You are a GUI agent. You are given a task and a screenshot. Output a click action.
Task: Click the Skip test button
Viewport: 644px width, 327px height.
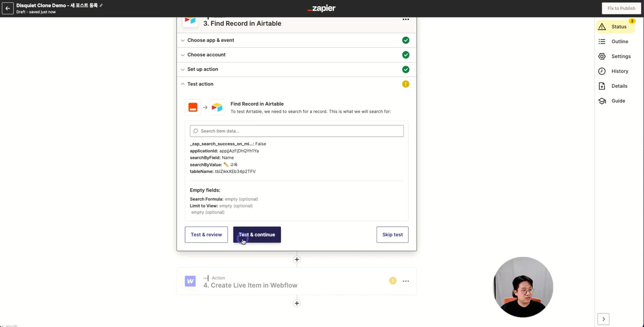tap(392, 235)
